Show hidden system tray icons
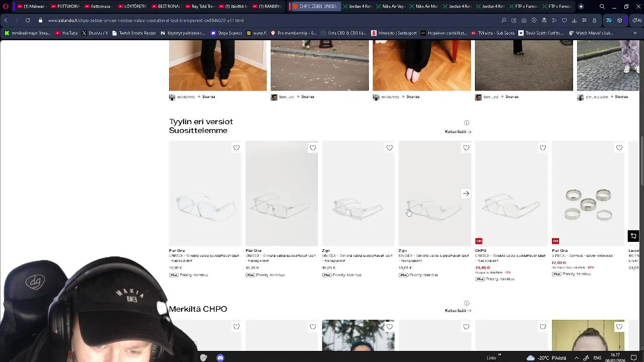 577,357
